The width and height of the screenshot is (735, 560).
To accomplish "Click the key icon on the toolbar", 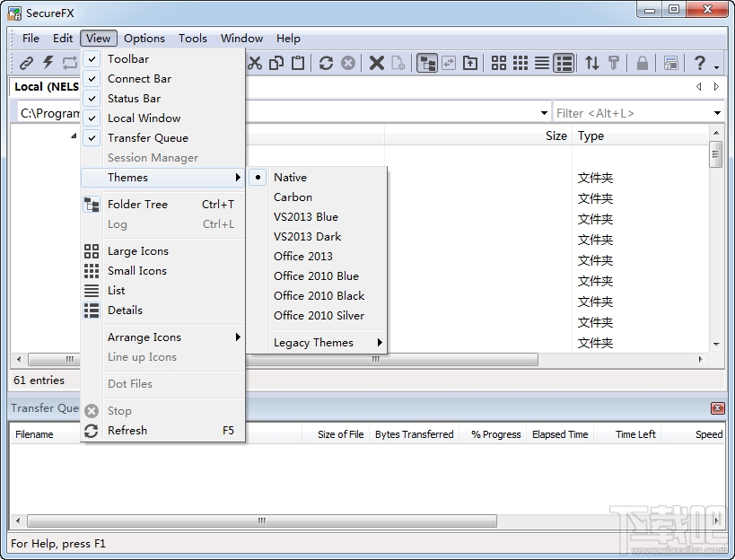I will [614, 63].
